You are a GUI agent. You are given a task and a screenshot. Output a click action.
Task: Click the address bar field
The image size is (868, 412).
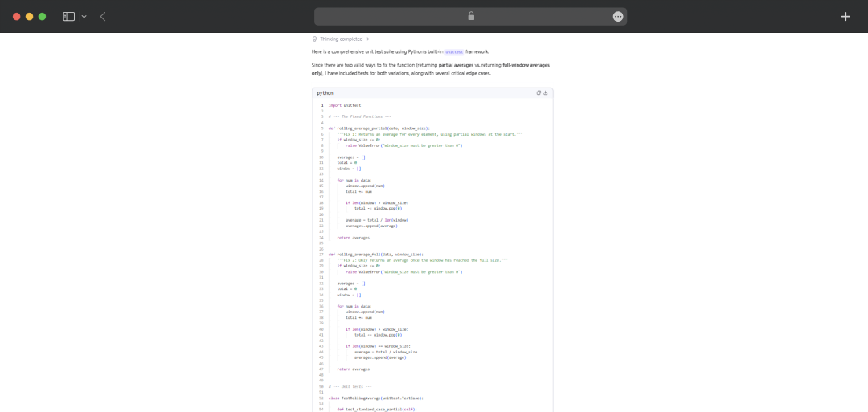[x=470, y=17]
